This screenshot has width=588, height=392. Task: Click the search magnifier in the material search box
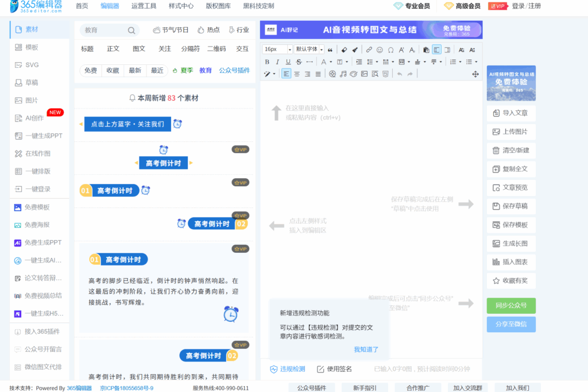(131, 30)
